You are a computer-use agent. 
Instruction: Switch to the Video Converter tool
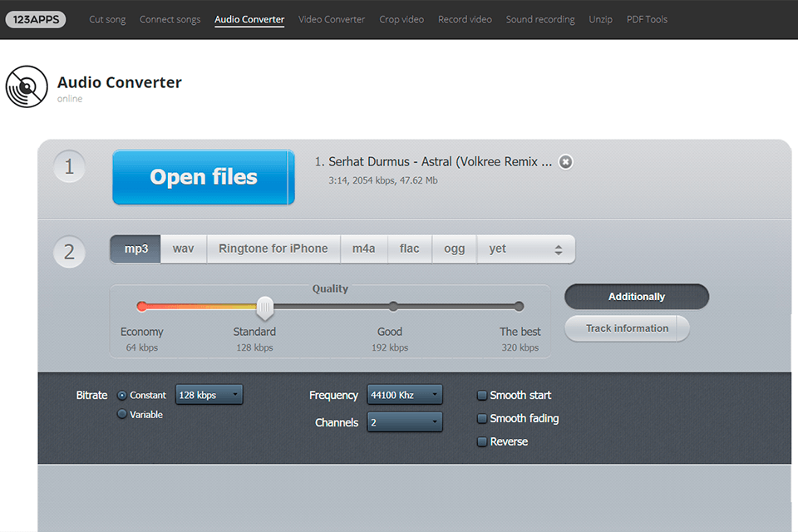pos(331,19)
